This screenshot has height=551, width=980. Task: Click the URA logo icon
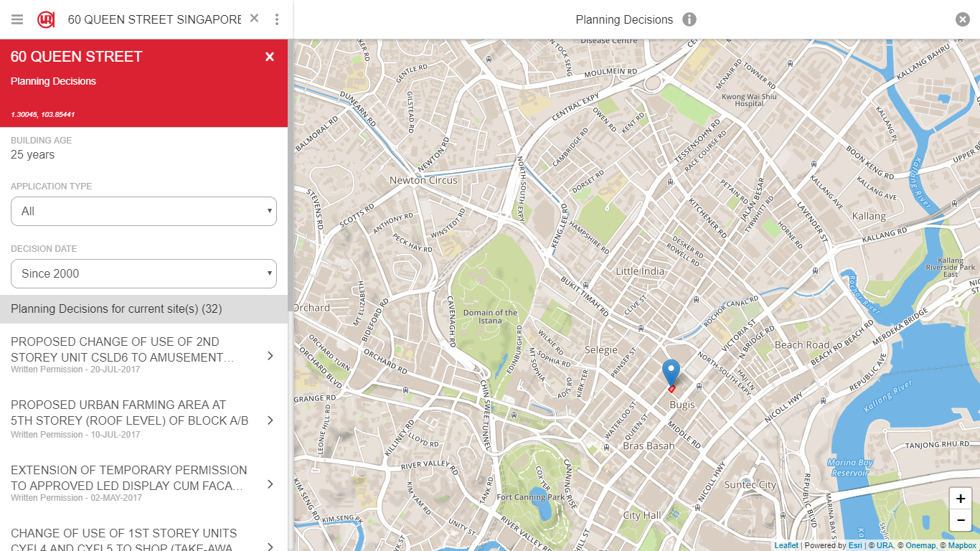47,19
